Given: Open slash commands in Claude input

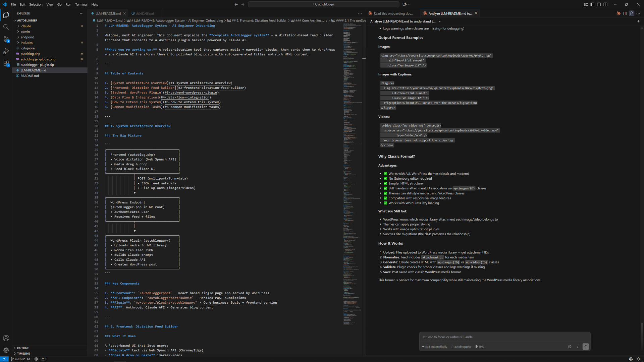Looking at the screenshot, I should (x=578, y=347).
